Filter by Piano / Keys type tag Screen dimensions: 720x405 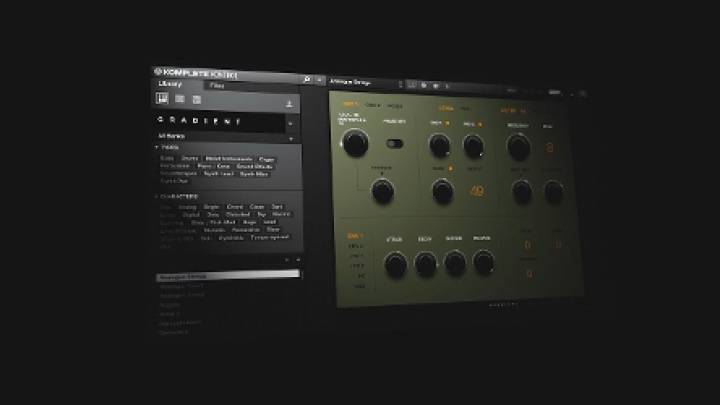[x=214, y=166]
